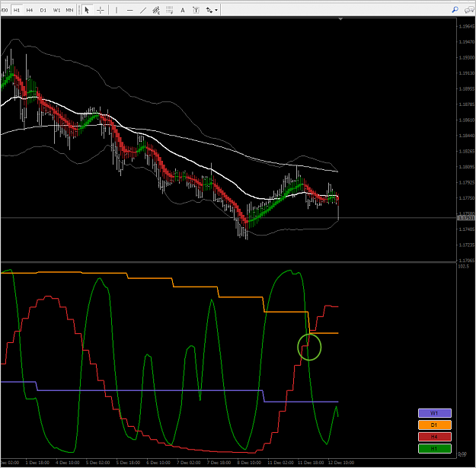Viewport: 476px width, 468px height.
Task: Select the equidistant channel tool
Action: click(x=156, y=10)
